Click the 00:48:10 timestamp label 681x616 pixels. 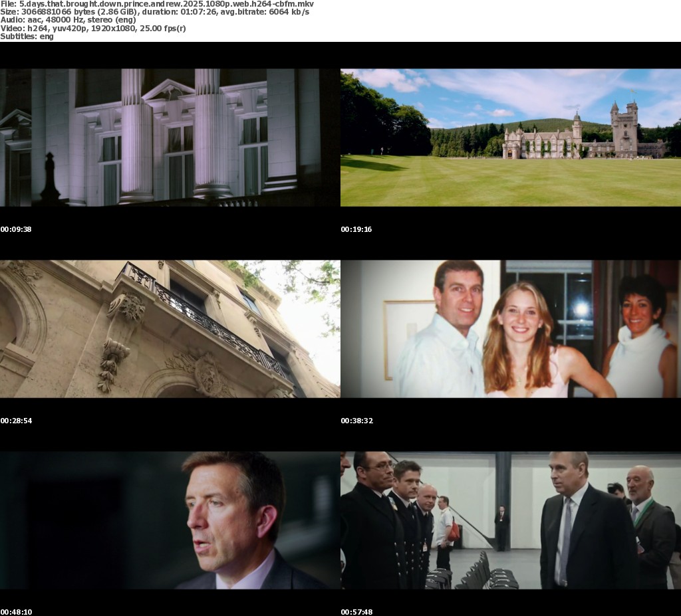pyautogui.click(x=16, y=611)
